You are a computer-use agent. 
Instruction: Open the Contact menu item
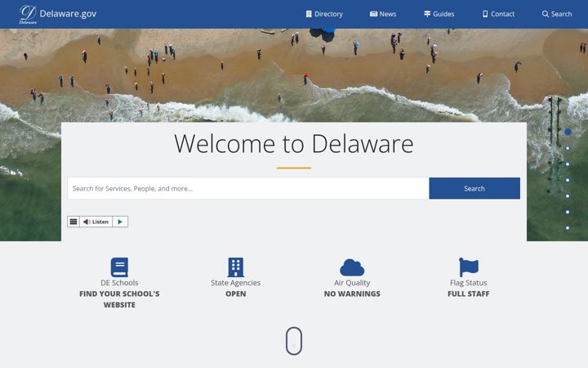(x=499, y=14)
